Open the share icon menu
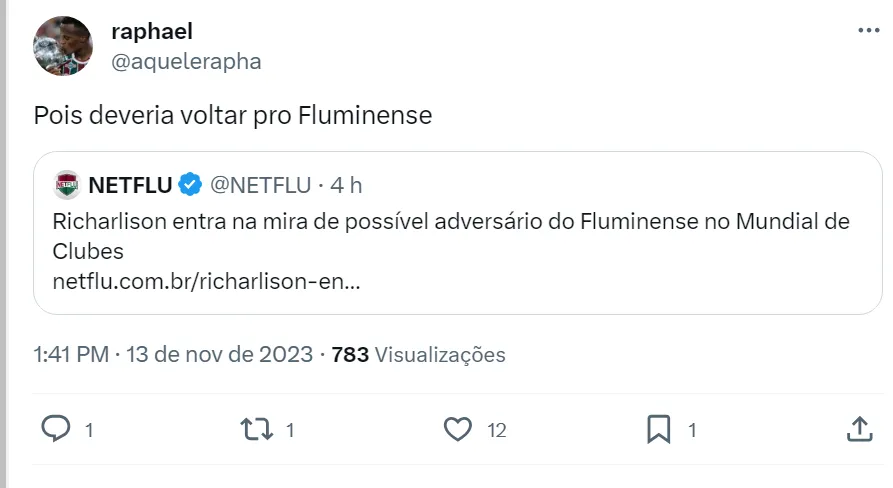 (859, 429)
